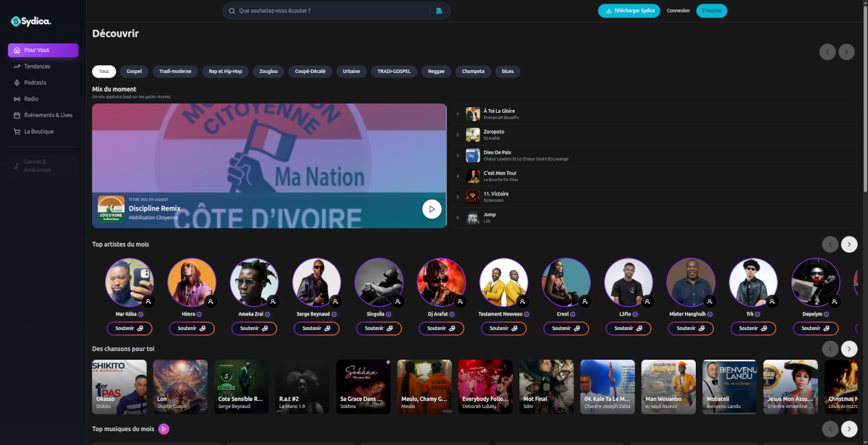Open Radio section
This screenshot has height=445, width=868.
pyautogui.click(x=43, y=99)
